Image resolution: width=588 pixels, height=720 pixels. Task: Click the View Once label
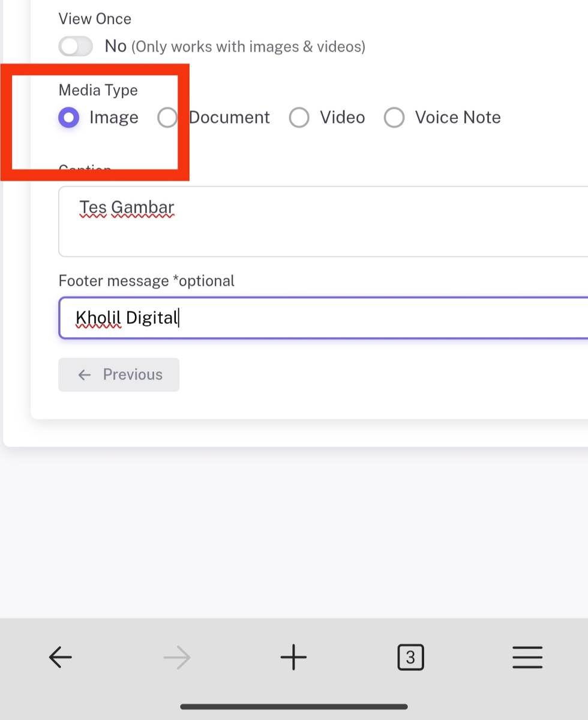click(95, 19)
